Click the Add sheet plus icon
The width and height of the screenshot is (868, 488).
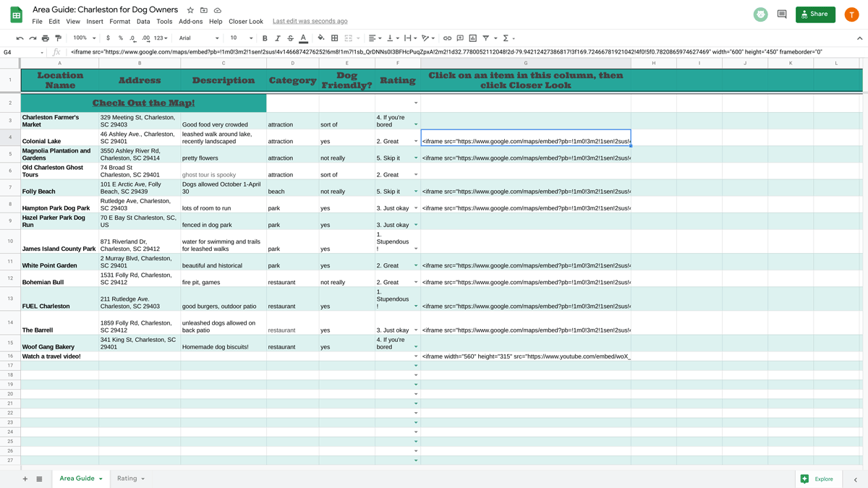tap(25, 479)
